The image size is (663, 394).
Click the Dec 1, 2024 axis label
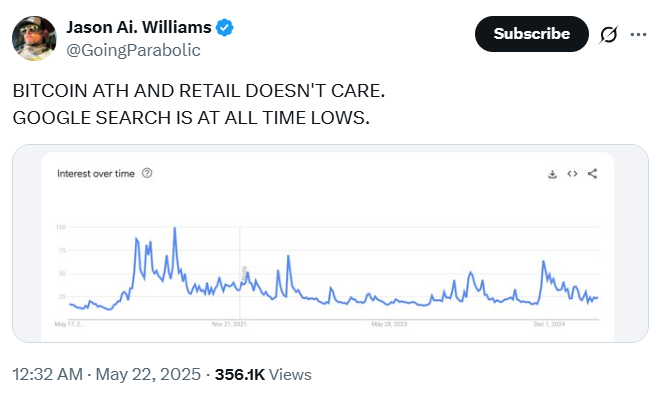point(549,324)
